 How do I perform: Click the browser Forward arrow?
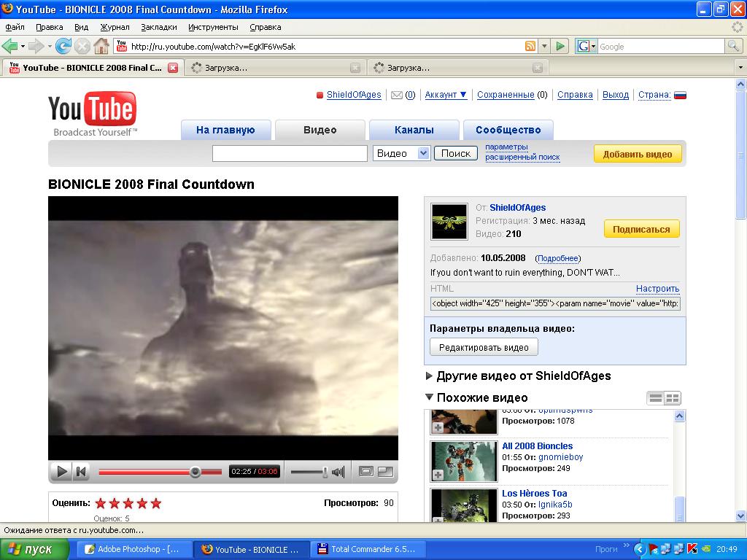[36, 46]
